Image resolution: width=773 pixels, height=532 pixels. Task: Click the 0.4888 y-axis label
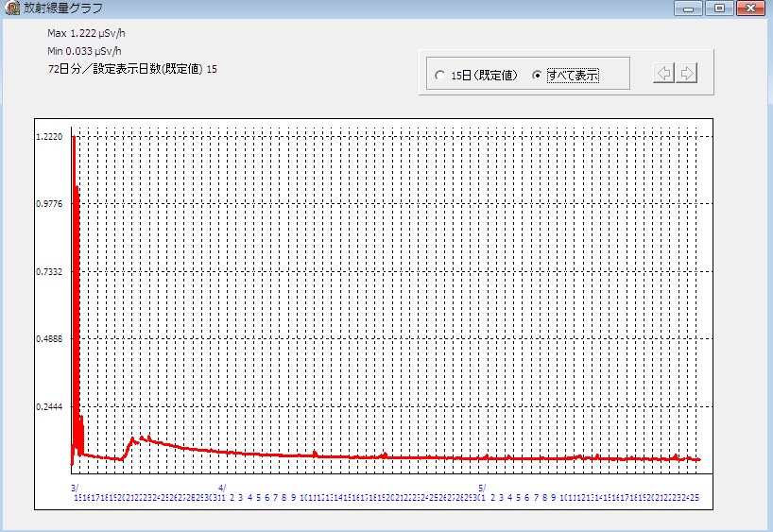(49, 339)
